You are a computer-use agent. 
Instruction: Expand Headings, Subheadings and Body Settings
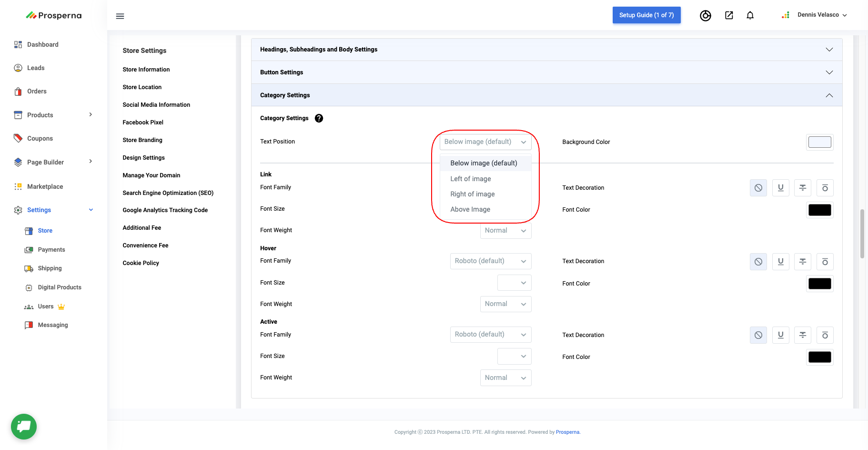(x=546, y=50)
